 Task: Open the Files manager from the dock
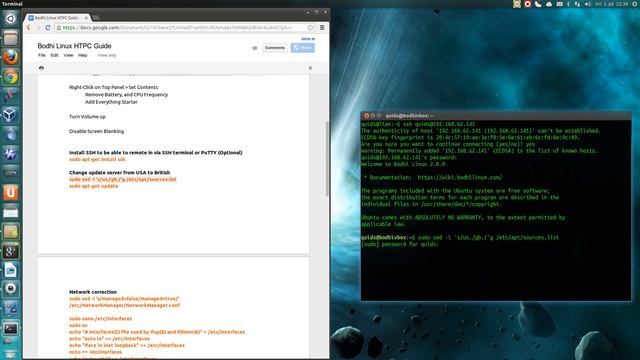[11, 38]
